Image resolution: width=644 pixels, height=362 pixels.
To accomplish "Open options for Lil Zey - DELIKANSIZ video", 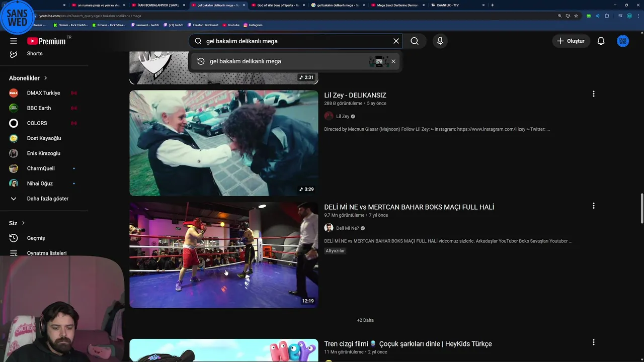I will click(x=594, y=94).
